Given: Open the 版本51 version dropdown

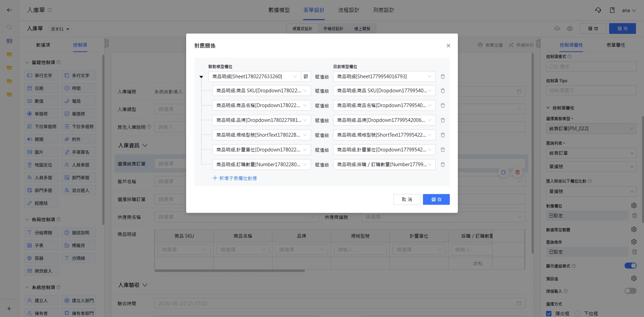Looking at the screenshot, I should (60, 29).
